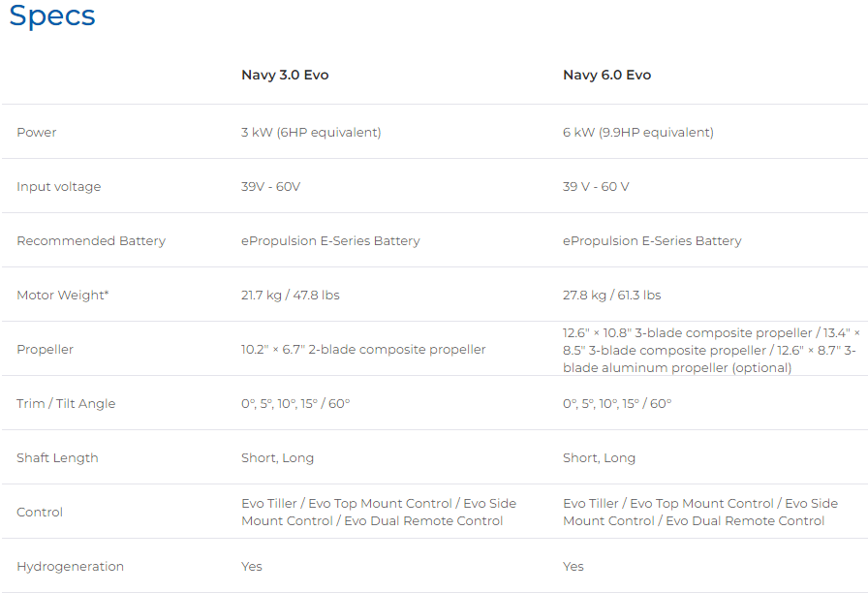Select the 21.7 kg / 47.8 lbs value
The height and width of the screenshot is (593, 868).
[x=290, y=295]
